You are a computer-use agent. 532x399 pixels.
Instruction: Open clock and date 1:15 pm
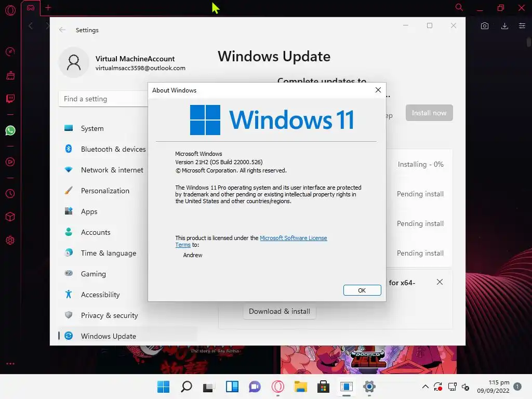493,387
